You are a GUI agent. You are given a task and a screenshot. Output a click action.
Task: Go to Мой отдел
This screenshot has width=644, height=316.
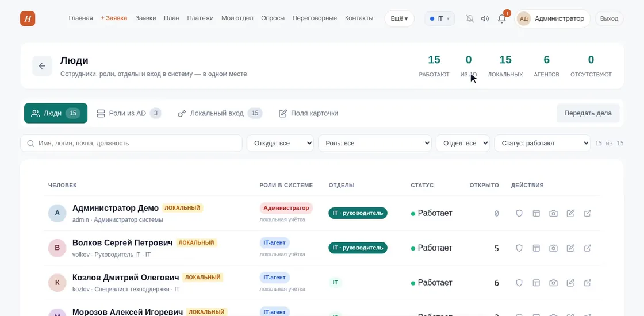(x=237, y=18)
